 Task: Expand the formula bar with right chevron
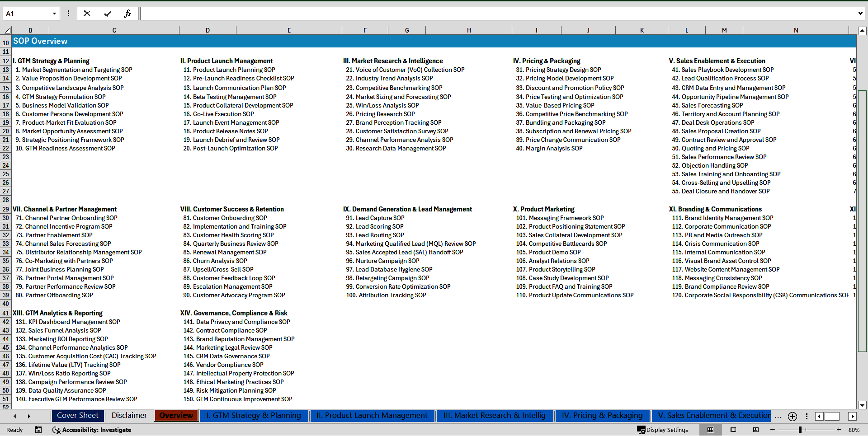click(860, 14)
